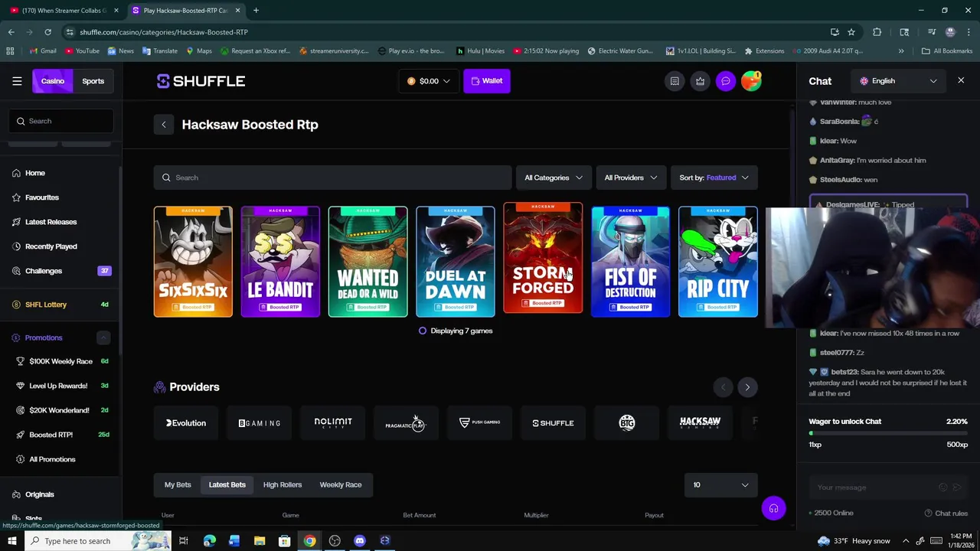Viewport: 980px width, 551px height.
Task: Open Wanted Dead or a Wild thumbnail
Action: [x=367, y=262]
